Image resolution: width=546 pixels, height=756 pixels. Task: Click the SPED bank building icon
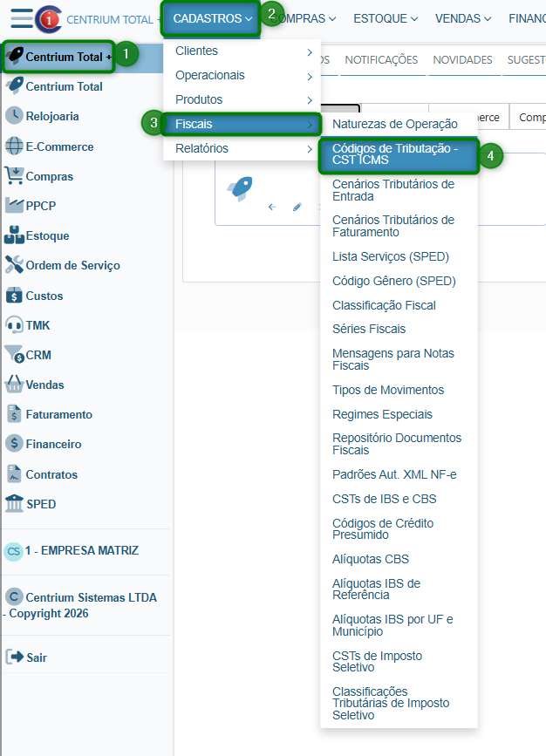[14, 504]
